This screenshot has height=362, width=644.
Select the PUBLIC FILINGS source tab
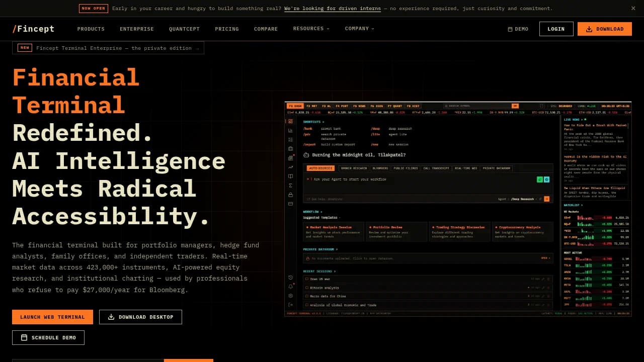tap(406, 168)
